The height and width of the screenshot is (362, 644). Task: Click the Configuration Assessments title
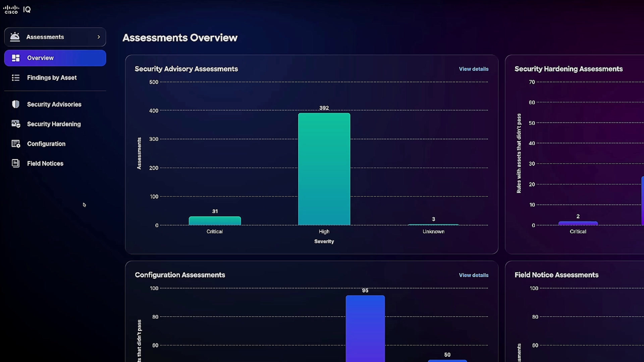click(180, 275)
